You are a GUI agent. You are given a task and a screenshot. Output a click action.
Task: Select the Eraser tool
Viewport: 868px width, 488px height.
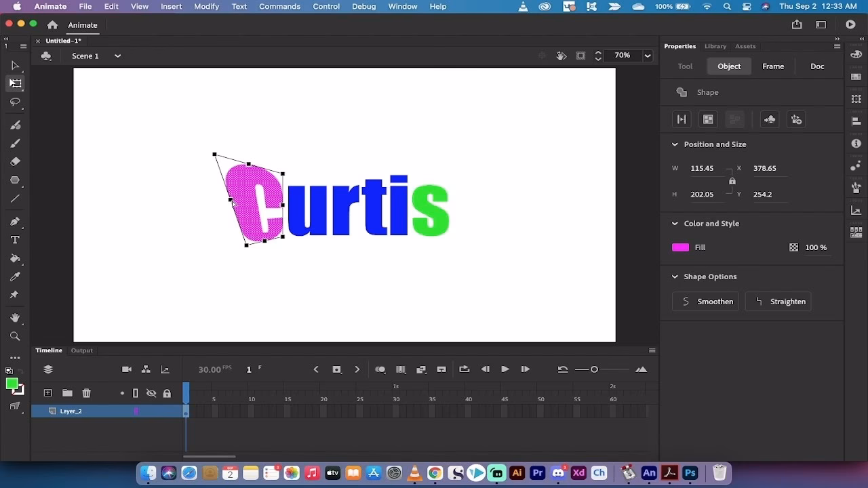pyautogui.click(x=15, y=162)
